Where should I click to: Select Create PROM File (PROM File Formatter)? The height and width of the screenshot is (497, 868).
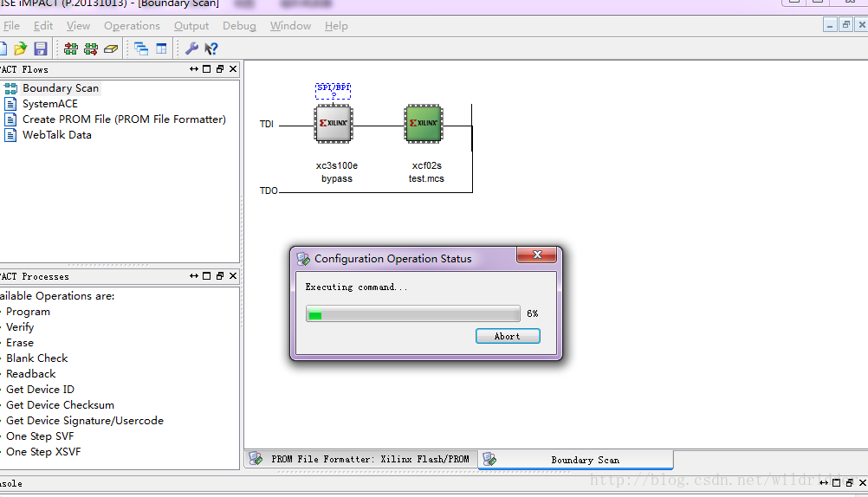point(124,119)
